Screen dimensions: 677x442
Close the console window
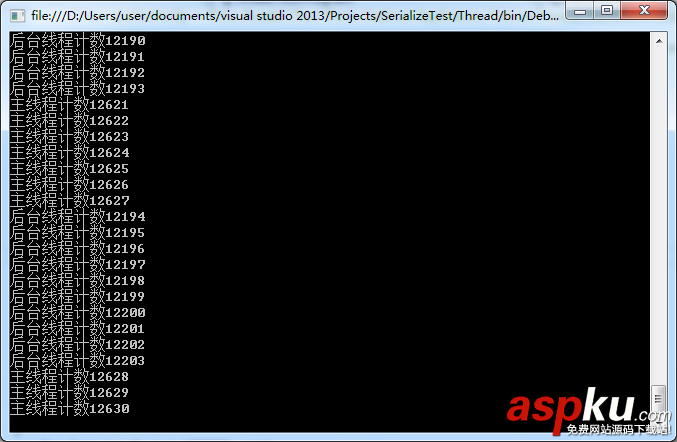coord(644,11)
